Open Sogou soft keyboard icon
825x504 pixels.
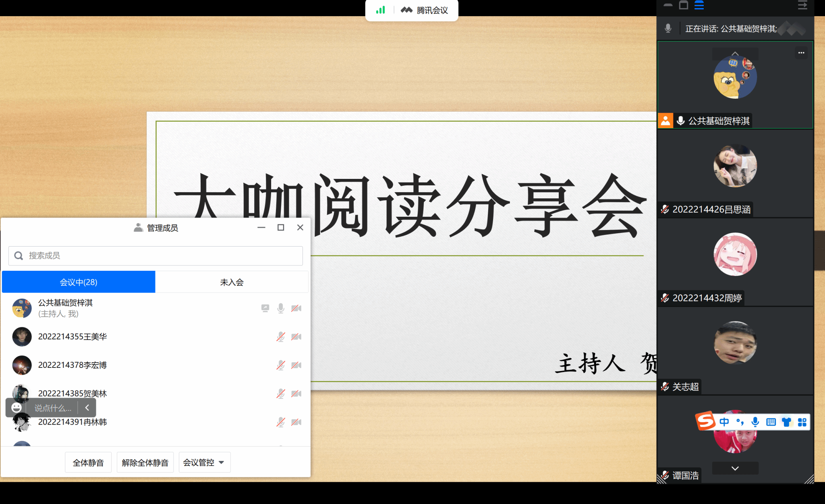click(x=771, y=422)
